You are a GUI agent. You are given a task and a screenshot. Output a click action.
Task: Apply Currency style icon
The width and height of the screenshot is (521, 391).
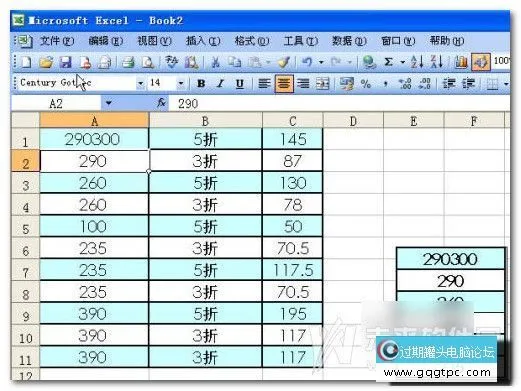[x=346, y=83]
